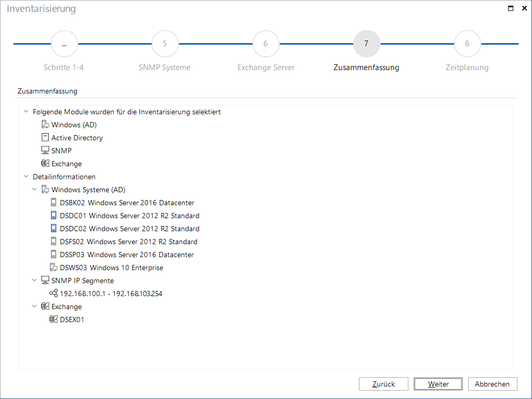
Task: Select step 7 circle
Action: pos(366,44)
